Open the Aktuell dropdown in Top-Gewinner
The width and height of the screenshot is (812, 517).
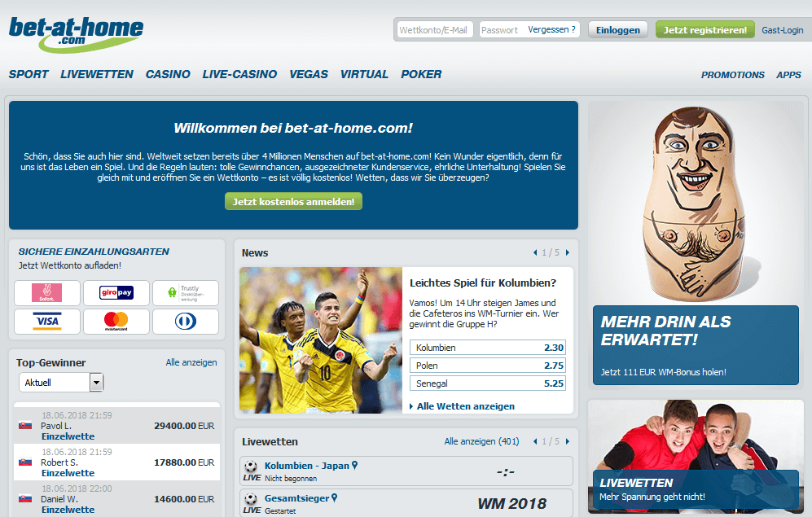tap(61, 383)
